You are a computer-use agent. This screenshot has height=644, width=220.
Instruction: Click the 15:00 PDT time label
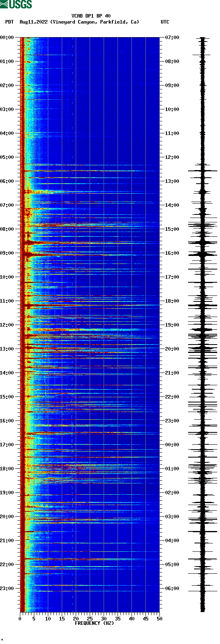click(7, 397)
